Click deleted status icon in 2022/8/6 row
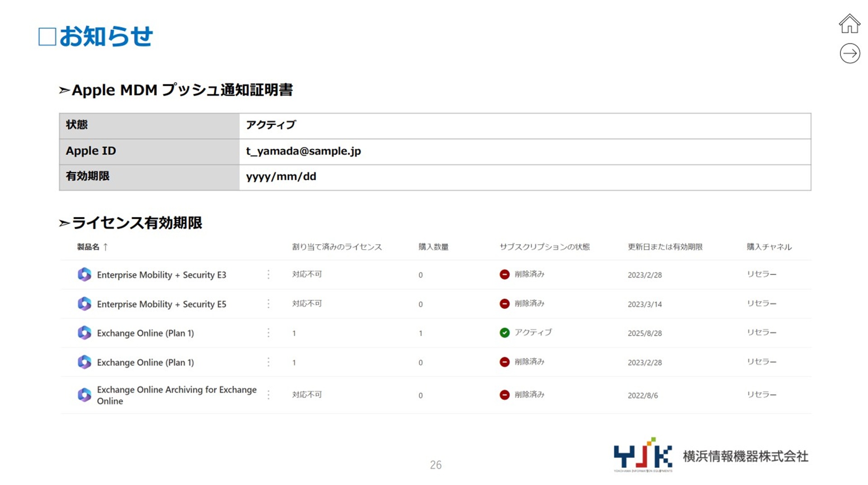The image size is (868, 485). (505, 395)
